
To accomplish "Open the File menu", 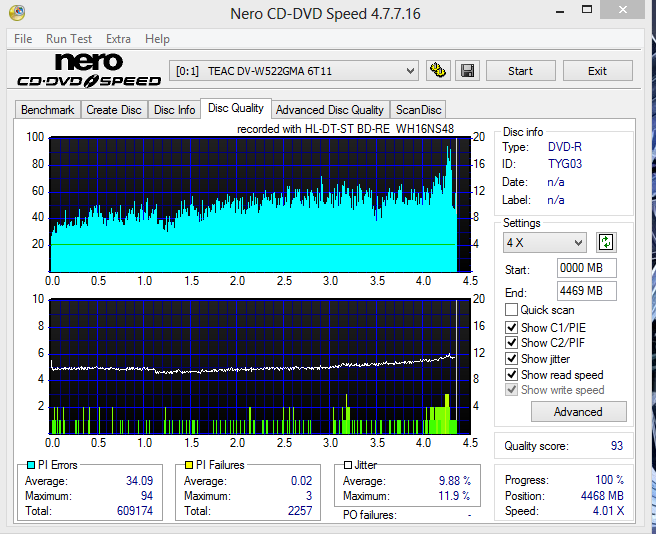I will coord(23,39).
